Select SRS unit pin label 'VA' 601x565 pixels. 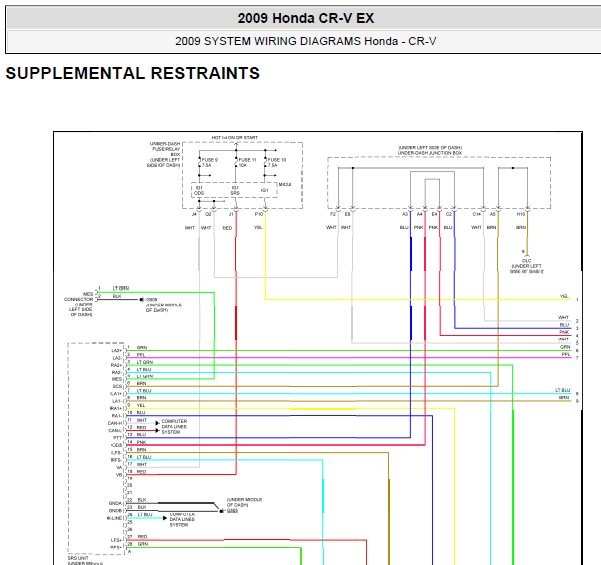[x=119, y=468]
